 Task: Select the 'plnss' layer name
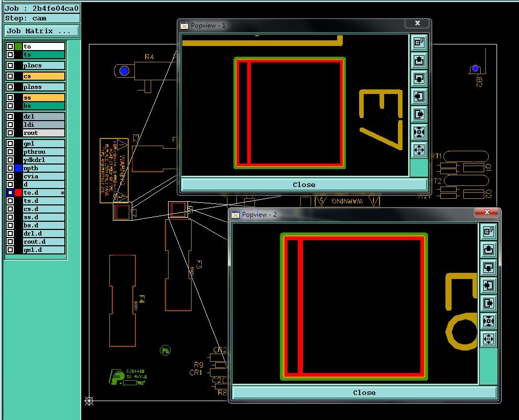pos(44,87)
